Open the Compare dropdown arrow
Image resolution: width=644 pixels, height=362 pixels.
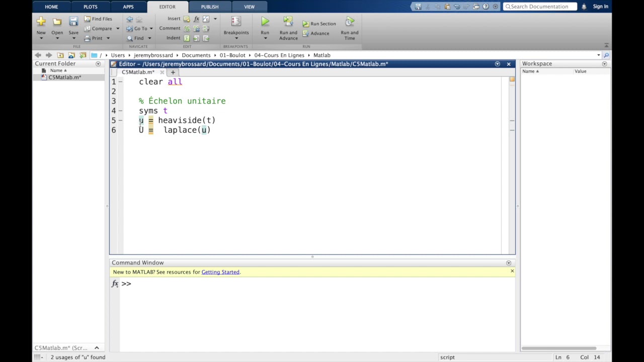(118, 29)
